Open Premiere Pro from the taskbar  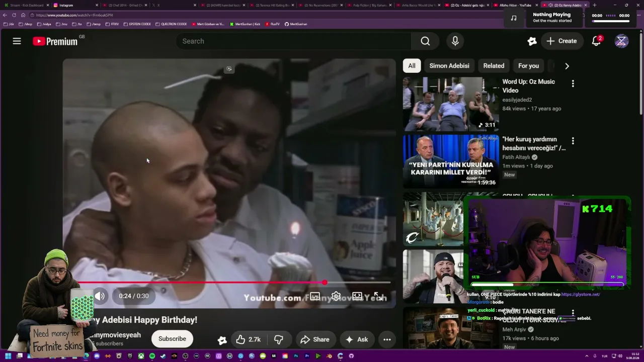pyautogui.click(x=307, y=356)
